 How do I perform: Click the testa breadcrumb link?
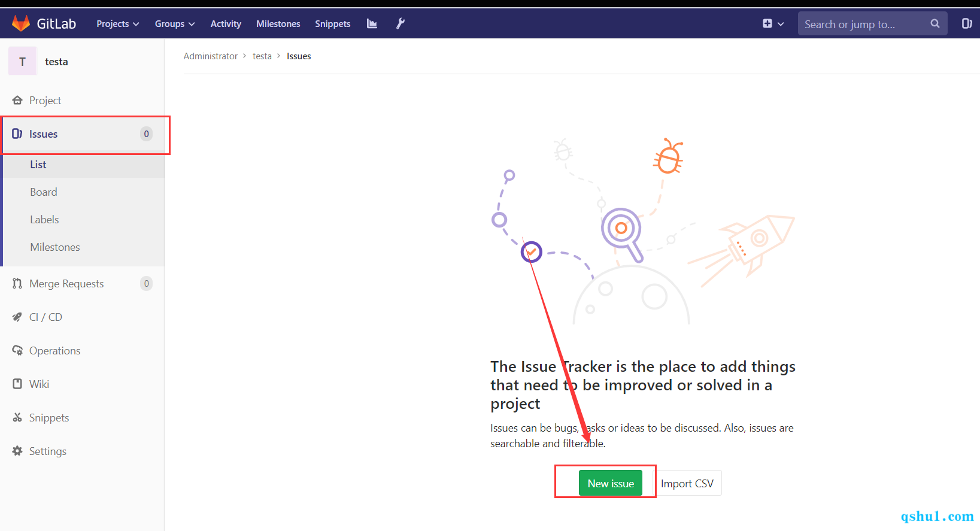[x=262, y=56]
